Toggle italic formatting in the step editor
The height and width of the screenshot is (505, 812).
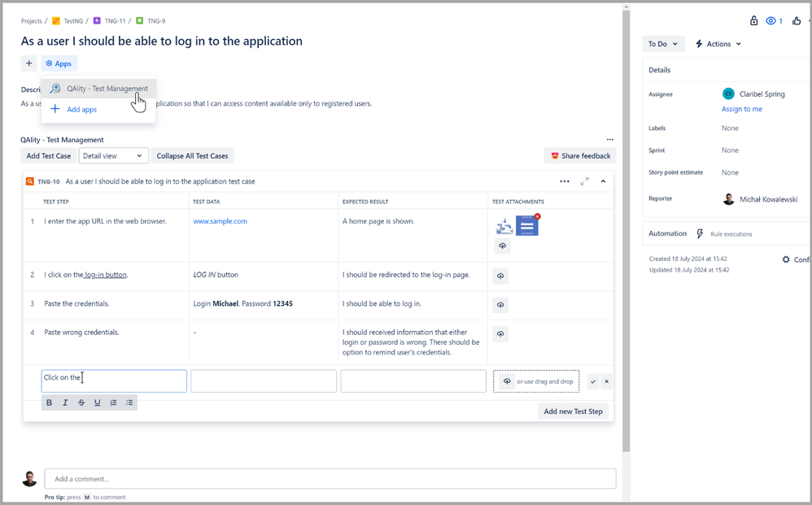(65, 402)
